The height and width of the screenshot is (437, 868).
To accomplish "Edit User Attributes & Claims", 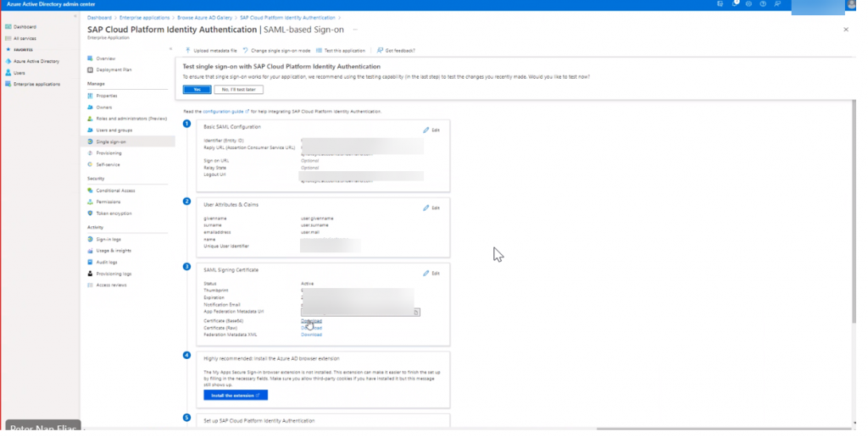I will pos(431,208).
